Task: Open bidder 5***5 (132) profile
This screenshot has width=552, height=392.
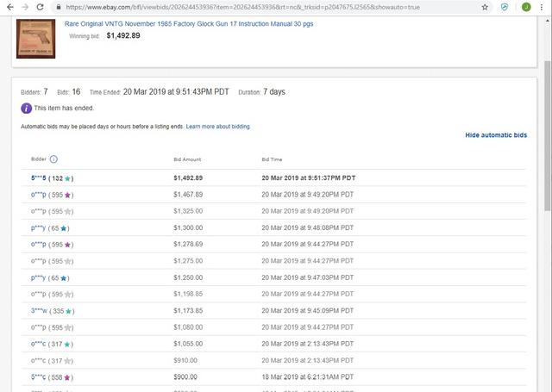Action: point(38,177)
